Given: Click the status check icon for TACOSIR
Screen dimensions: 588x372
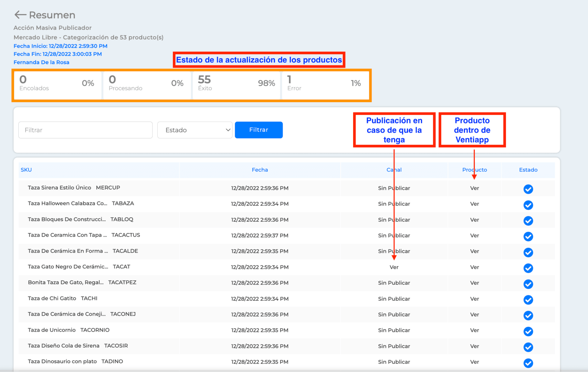Looking at the screenshot, I should click(528, 347).
